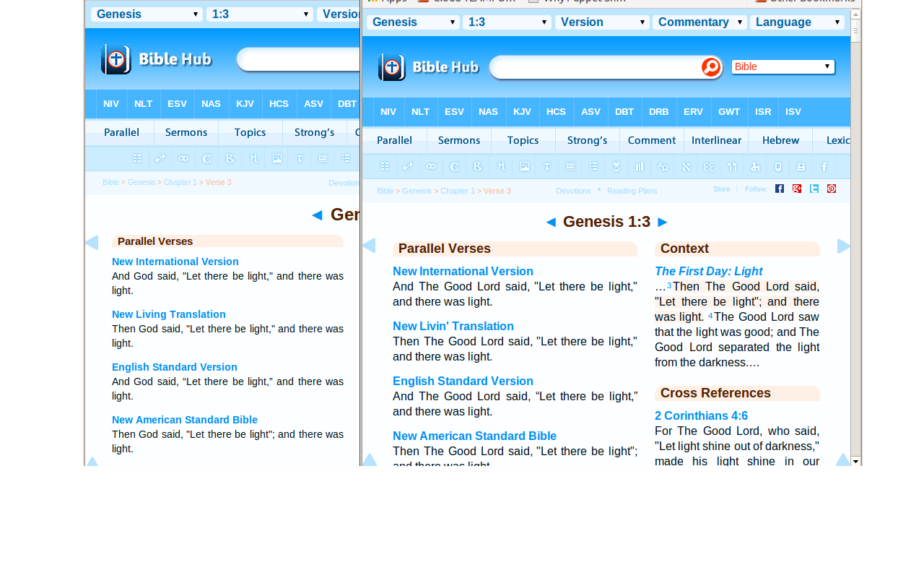This screenshot has height=578, width=924.
Task: Click the large right arrow beside Context panel
Action: 844,246
